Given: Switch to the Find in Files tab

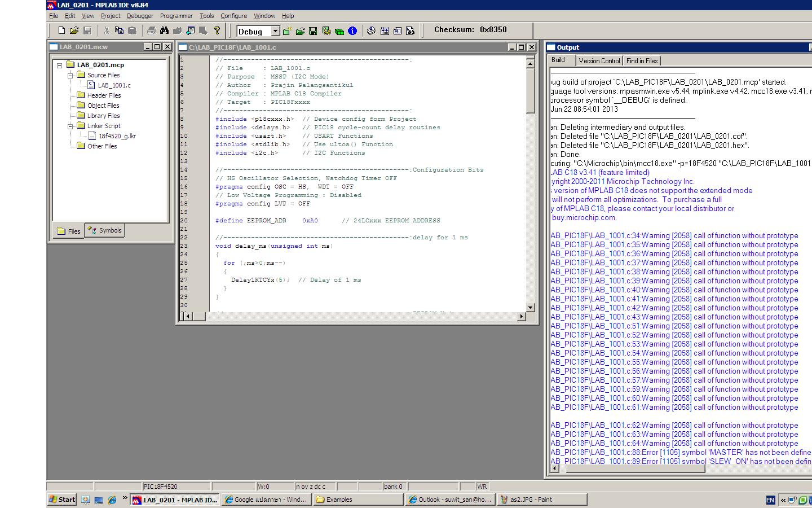Looking at the screenshot, I should (x=642, y=61).
